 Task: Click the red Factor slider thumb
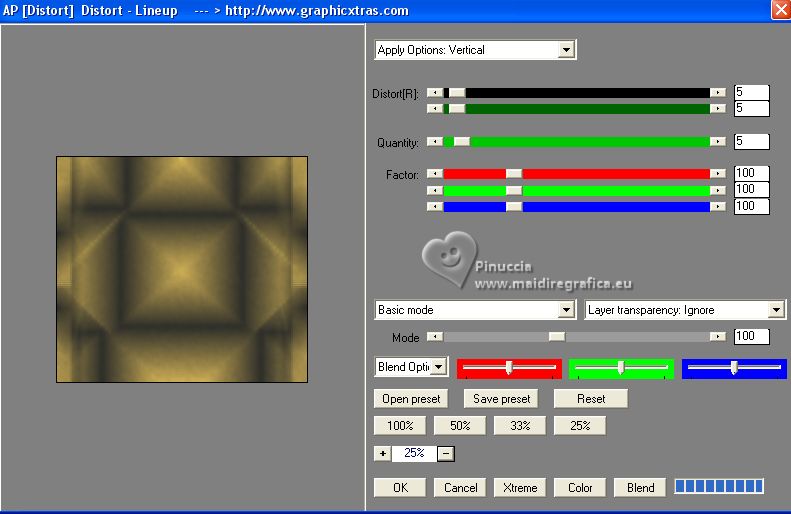[514, 174]
